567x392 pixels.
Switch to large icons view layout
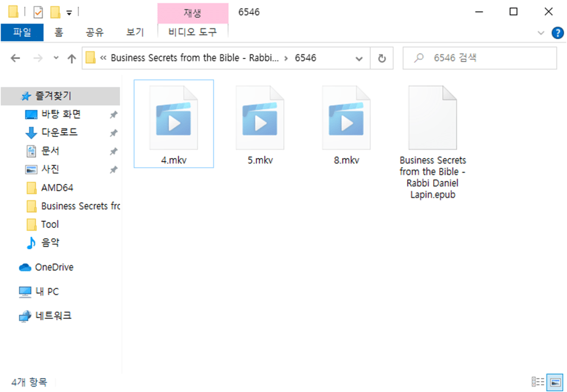pyautogui.click(x=555, y=382)
